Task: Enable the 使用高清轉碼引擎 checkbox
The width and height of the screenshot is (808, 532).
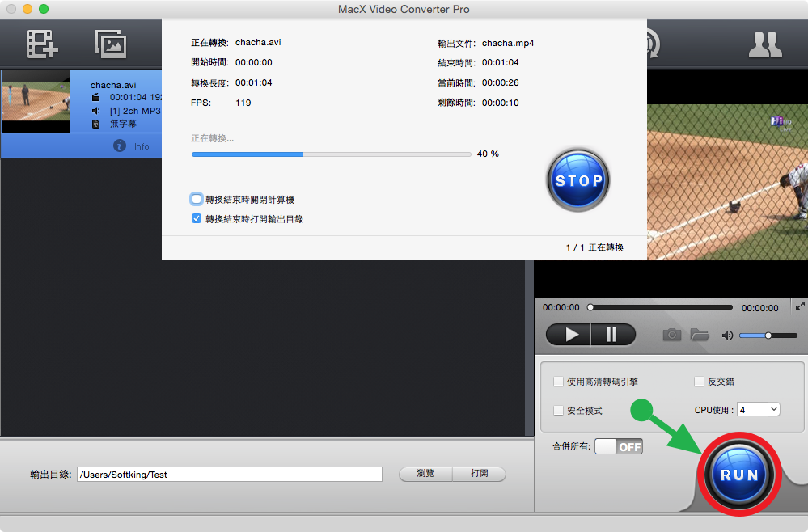Action: coord(558,382)
